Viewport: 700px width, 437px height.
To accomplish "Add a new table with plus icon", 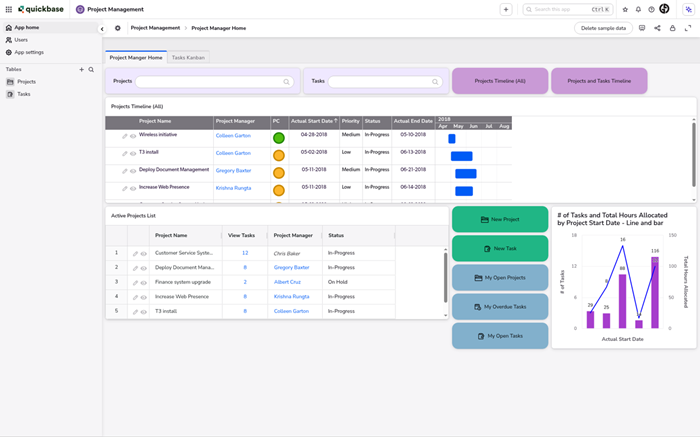I will pos(81,70).
